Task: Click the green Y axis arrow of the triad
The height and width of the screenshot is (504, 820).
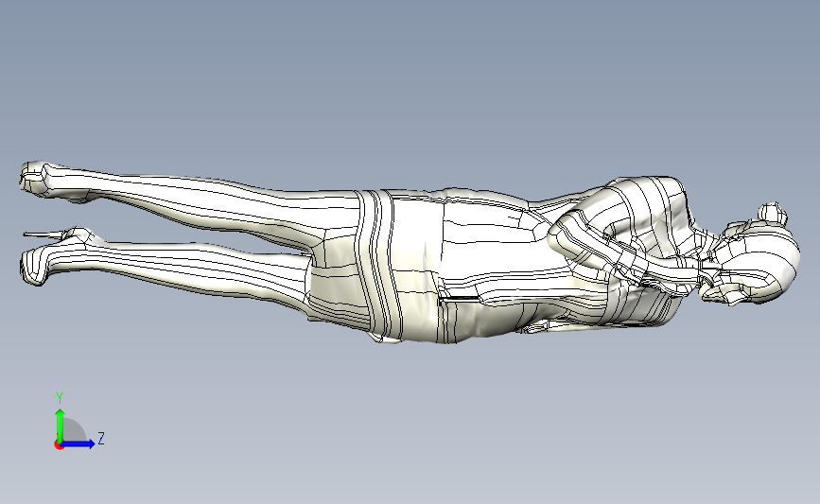Action: 61,424
